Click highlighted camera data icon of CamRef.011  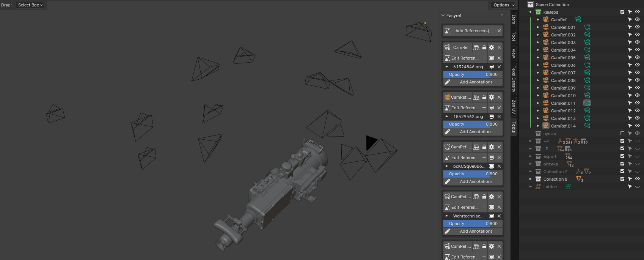coord(587,103)
